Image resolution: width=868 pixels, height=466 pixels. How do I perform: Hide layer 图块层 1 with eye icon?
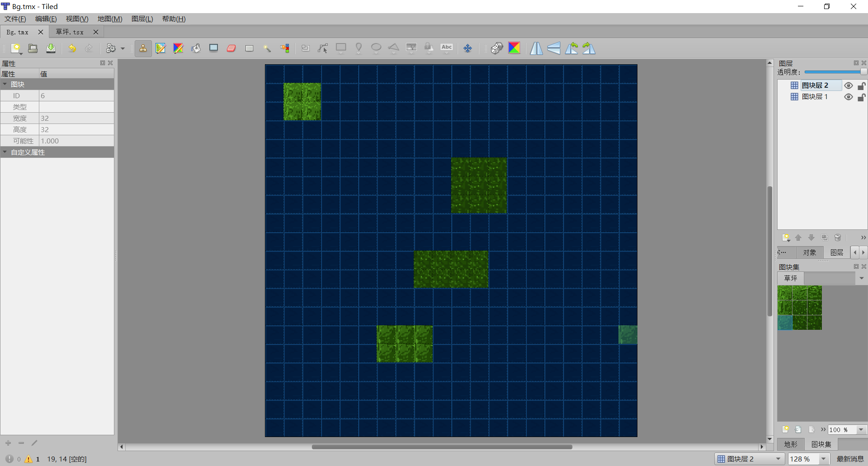coord(849,97)
